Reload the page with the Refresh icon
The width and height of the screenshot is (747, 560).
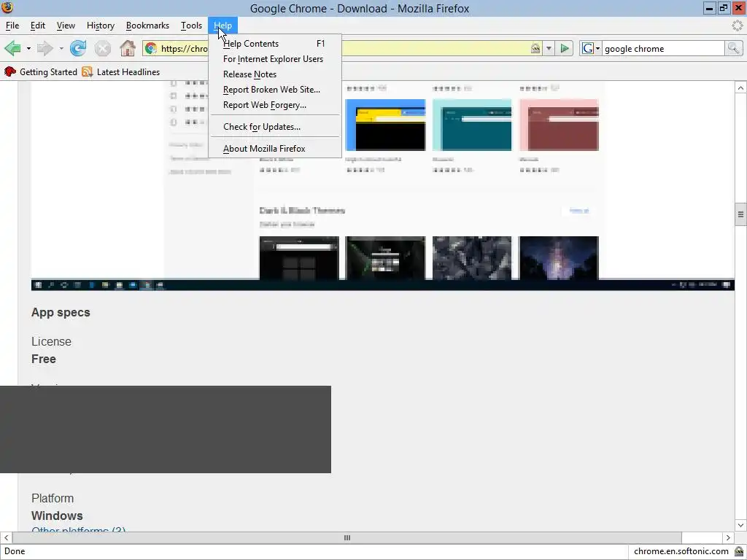tap(78, 48)
